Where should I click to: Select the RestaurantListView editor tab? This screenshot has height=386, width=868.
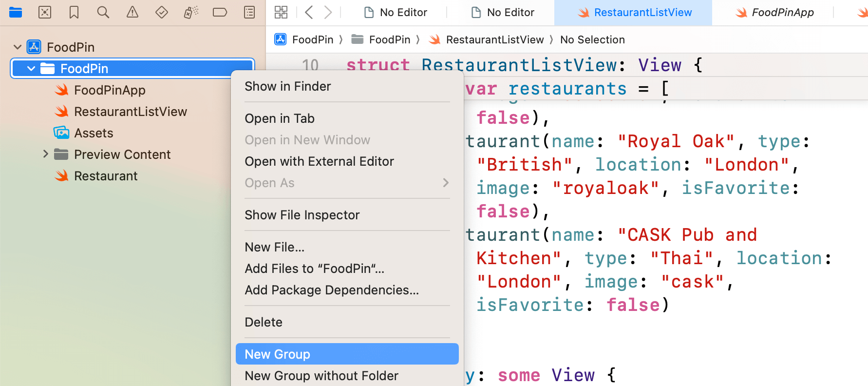[642, 13]
